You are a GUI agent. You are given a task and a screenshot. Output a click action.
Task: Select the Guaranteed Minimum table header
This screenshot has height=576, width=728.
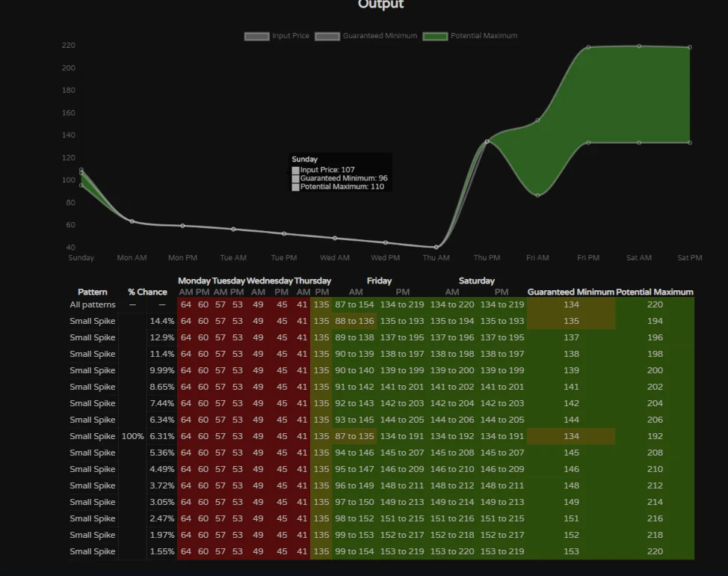click(x=570, y=292)
